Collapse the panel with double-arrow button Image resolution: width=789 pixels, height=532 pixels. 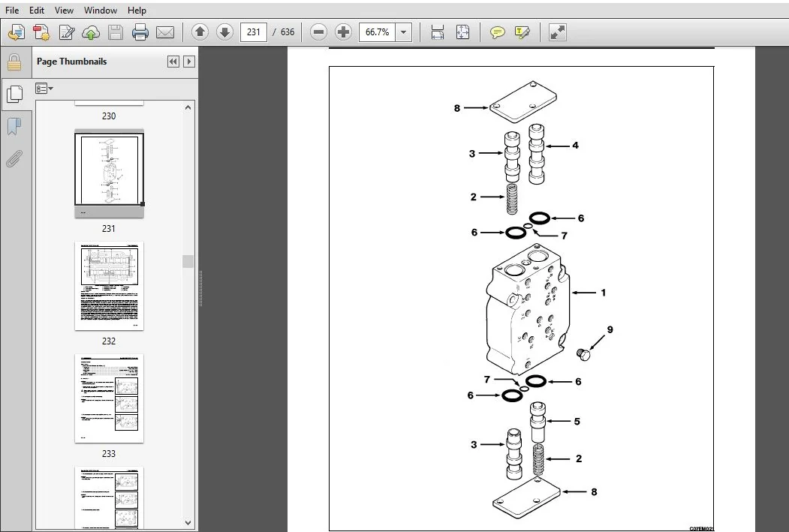coord(173,62)
